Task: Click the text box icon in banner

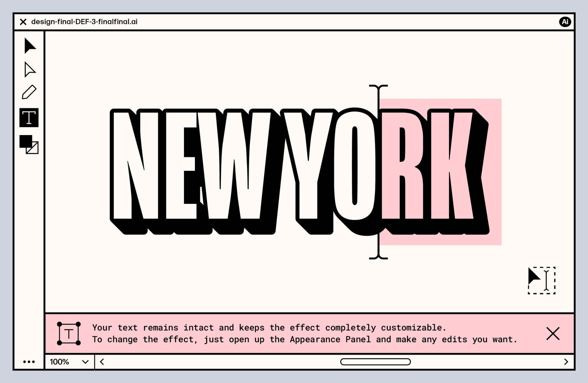Action: coord(68,334)
